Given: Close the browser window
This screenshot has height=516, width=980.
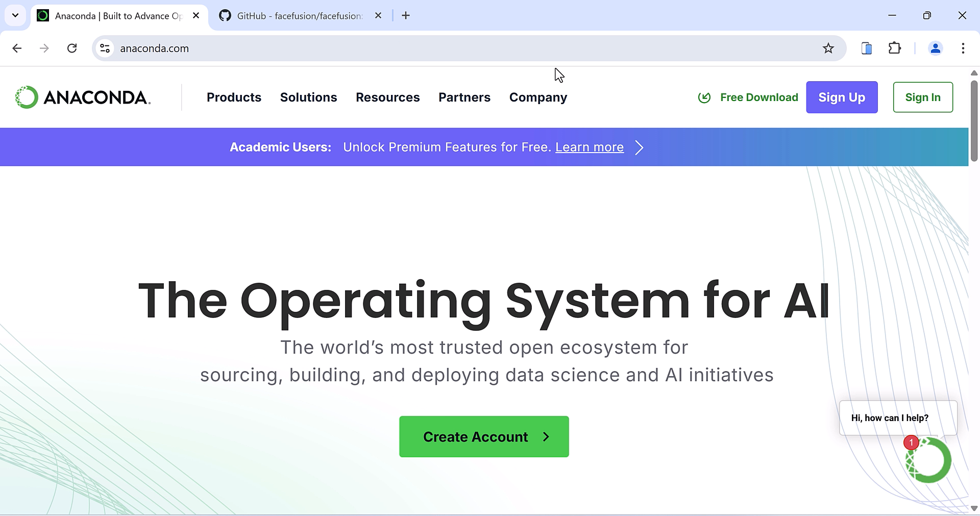Looking at the screenshot, I should coord(962,15).
